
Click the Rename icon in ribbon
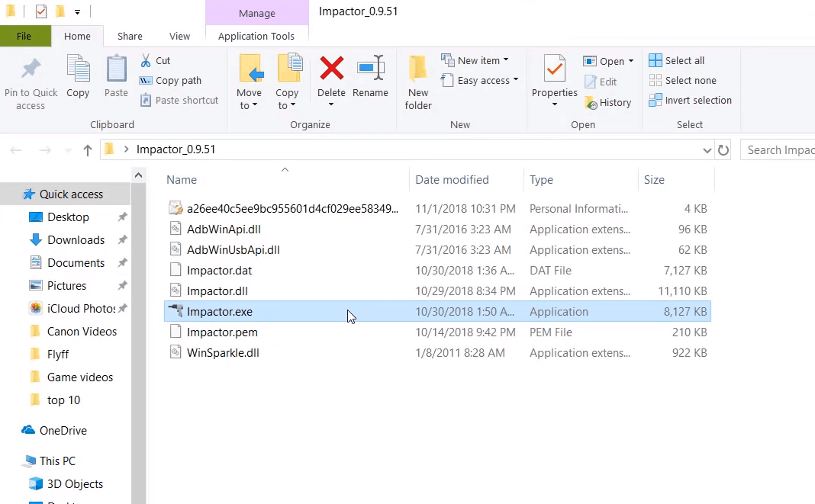[x=370, y=69]
